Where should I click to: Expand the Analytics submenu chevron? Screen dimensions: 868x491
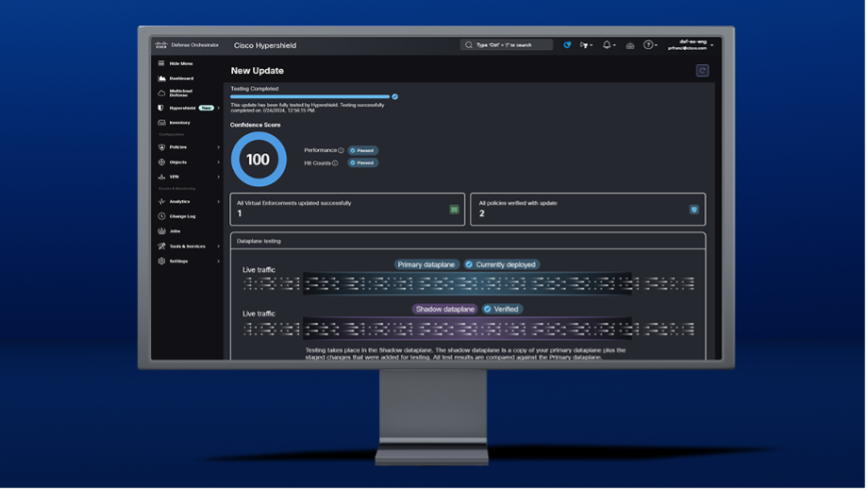[x=219, y=202]
